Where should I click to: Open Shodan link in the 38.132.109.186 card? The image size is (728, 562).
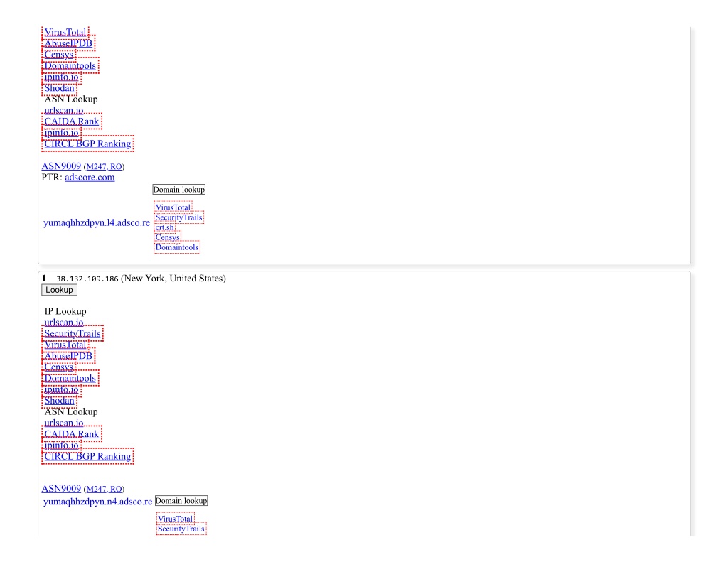(60, 401)
